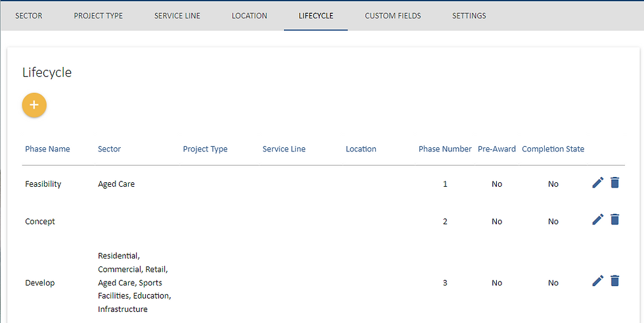Select the Feasibility row name cell
The height and width of the screenshot is (323, 644).
pyautogui.click(x=43, y=184)
